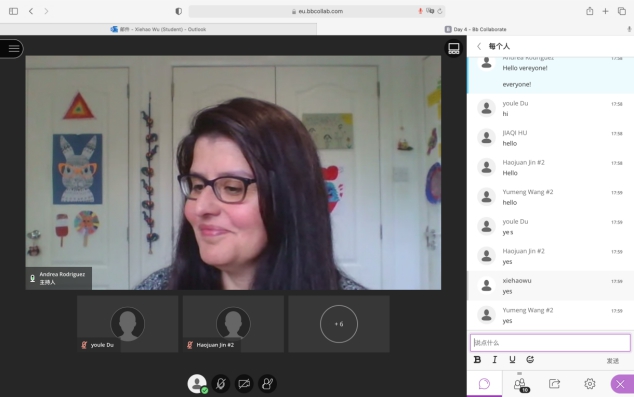Apply italic formatting to chat

coord(495,359)
